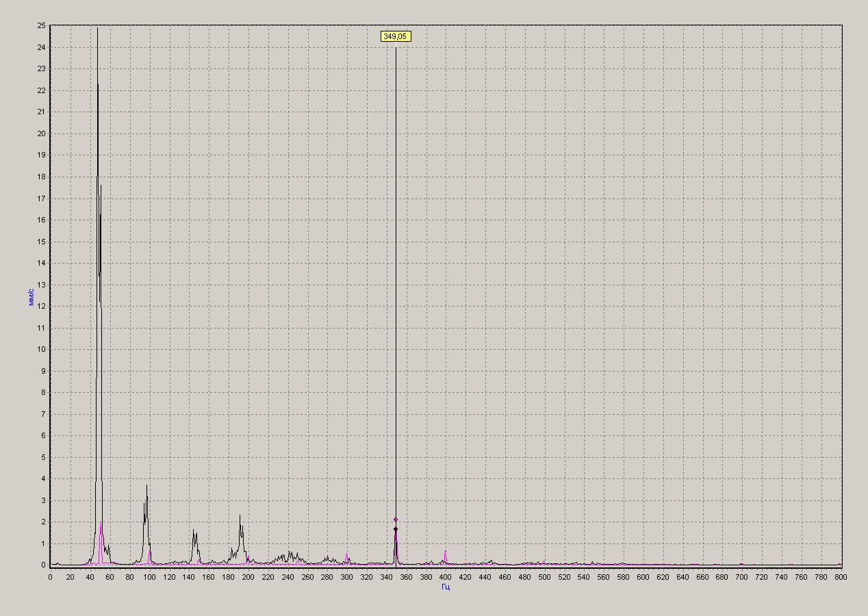Click the 20 tick on amplitude axis

point(42,133)
